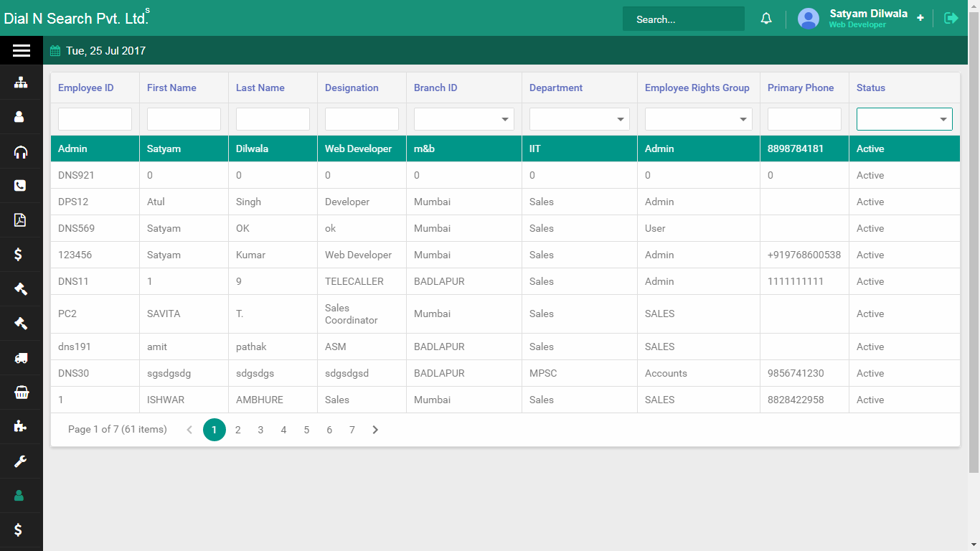This screenshot has height=551, width=980.
Task: Click the Designation filter field
Action: [362, 119]
